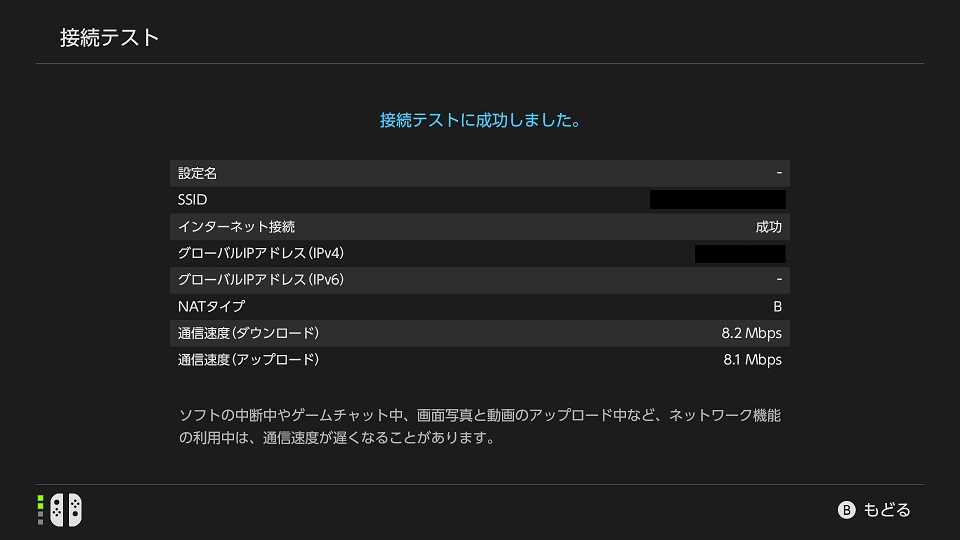Click the 8.2 Mbps download speed

[751, 333]
